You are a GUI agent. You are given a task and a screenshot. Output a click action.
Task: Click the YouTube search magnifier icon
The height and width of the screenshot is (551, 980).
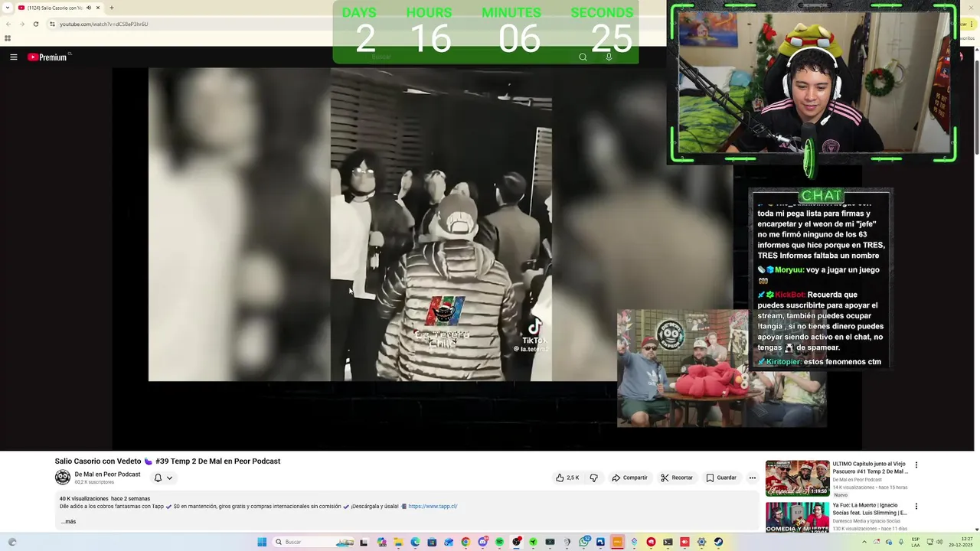(x=583, y=57)
